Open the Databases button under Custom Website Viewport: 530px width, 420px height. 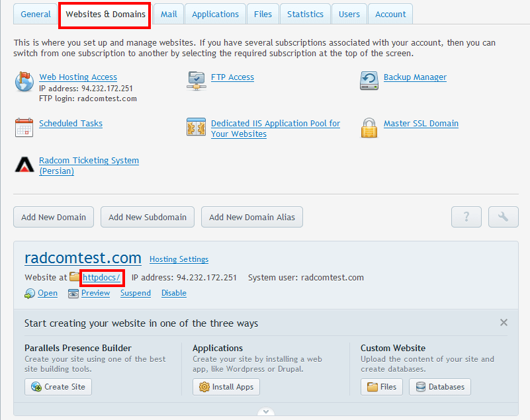coord(439,387)
